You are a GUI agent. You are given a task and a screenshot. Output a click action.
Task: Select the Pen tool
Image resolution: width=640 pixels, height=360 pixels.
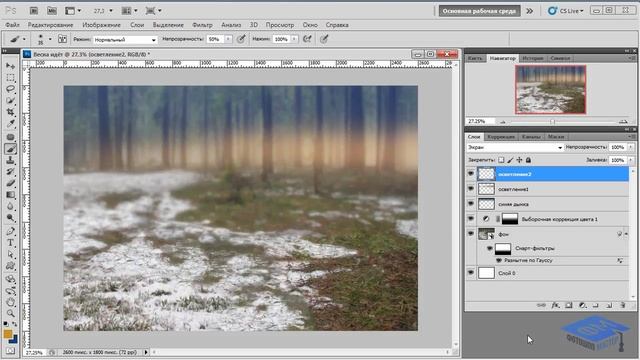pyautogui.click(x=11, y=231)
